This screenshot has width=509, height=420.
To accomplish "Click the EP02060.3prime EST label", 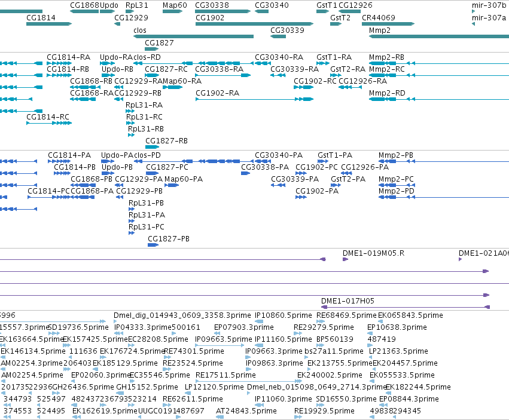I will click(x=101, y=375).
